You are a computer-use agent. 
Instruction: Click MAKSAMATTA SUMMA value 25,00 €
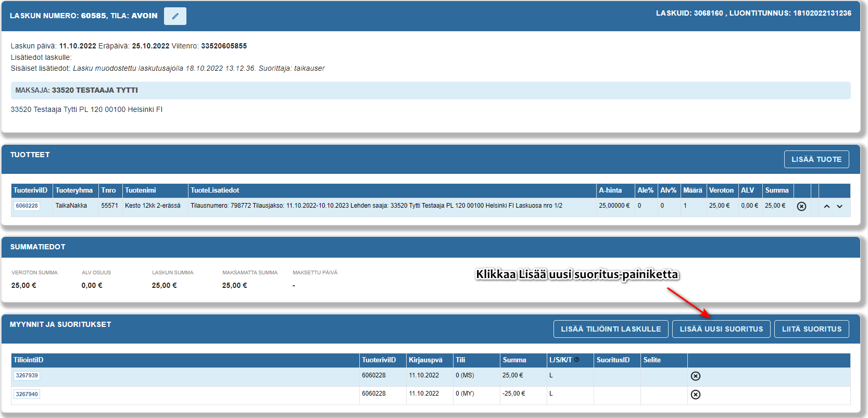(234, 285)
